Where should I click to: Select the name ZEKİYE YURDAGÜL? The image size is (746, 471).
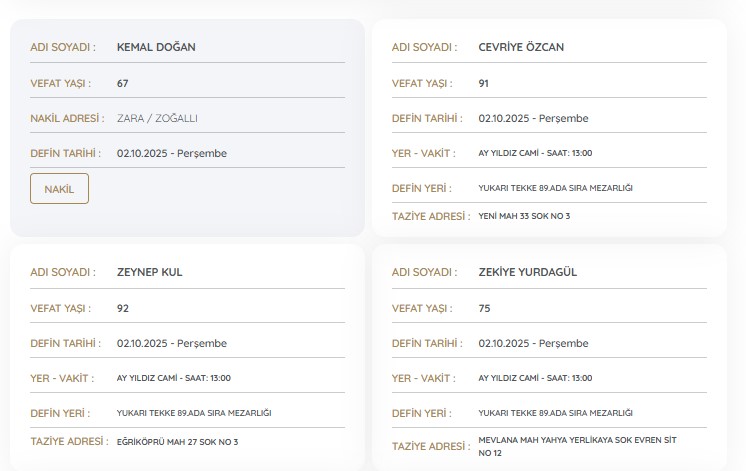click(528, 272)
